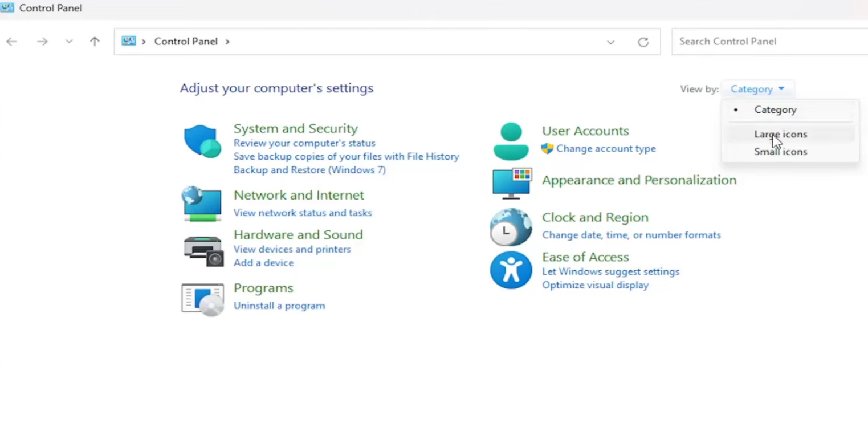This screenshot has width=868, height=443.
Task: Open Clock and Region heading
Action: click(595, 217)
